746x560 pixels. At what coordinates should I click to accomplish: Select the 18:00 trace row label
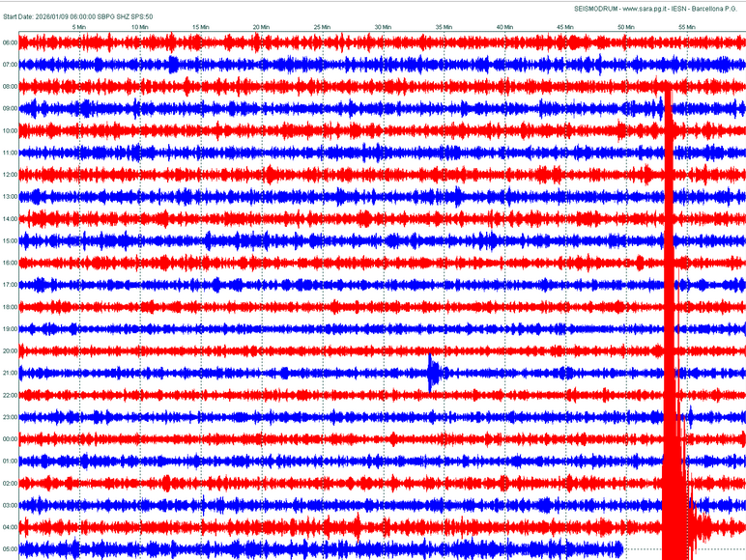coord(10,307)
